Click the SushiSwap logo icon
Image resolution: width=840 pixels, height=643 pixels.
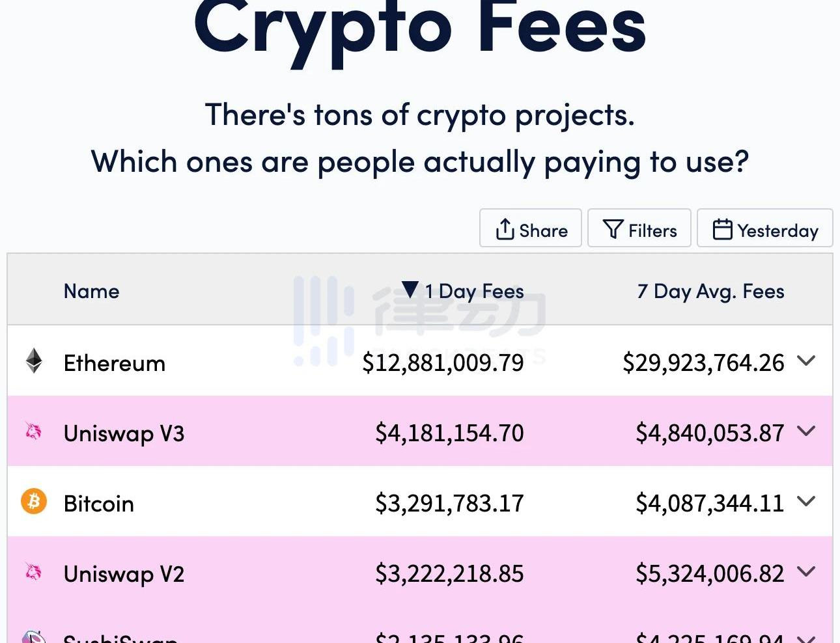tap(34, 638)
